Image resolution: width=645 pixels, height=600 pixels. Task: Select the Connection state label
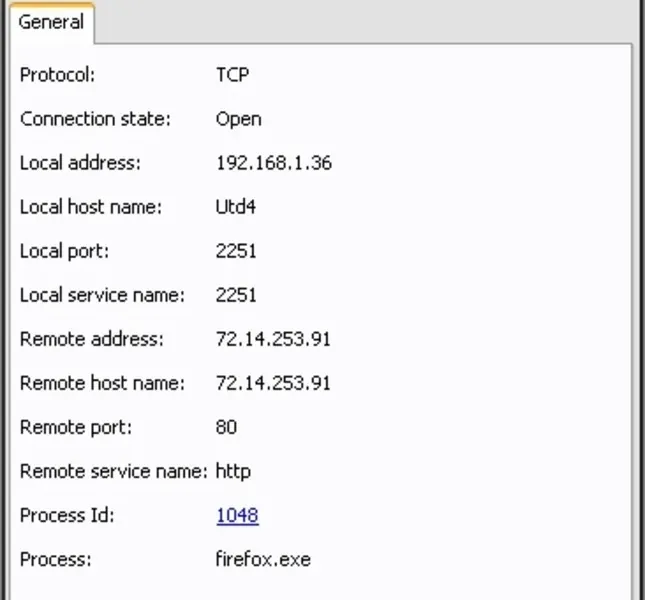point(96,119)
